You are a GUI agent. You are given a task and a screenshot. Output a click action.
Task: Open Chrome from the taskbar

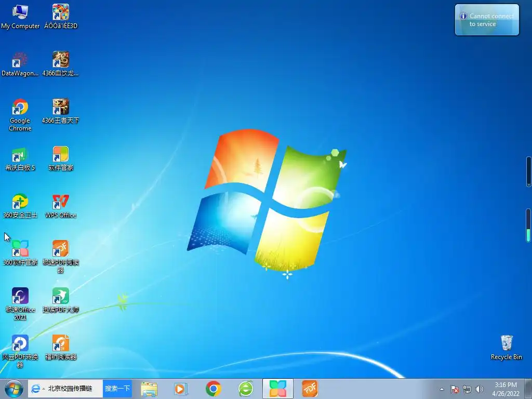coord(214,389)
